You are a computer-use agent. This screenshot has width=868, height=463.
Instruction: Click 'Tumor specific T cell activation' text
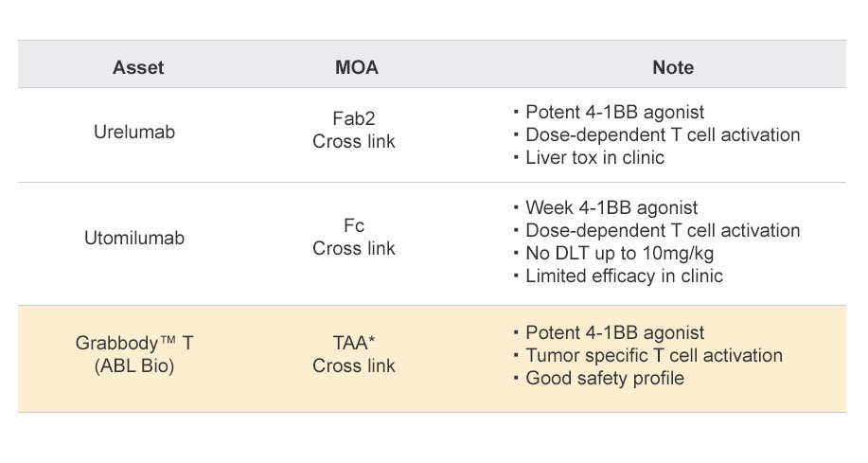[654, 356]
